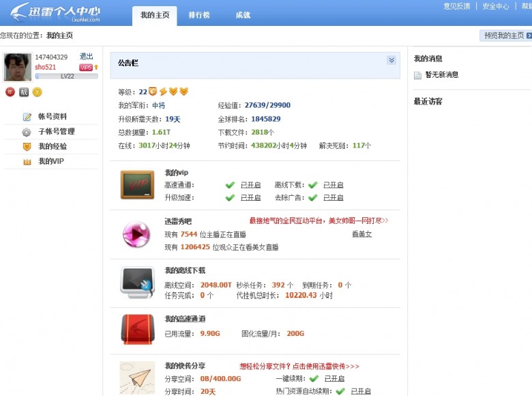Screen dimensions: 532x396
Task: Click the green check beside 去除广告
Action: [x=313, y=198]
